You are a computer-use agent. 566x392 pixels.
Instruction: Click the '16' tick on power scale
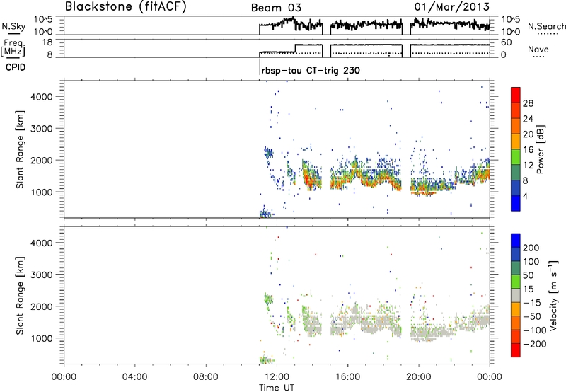click(528, 150)
